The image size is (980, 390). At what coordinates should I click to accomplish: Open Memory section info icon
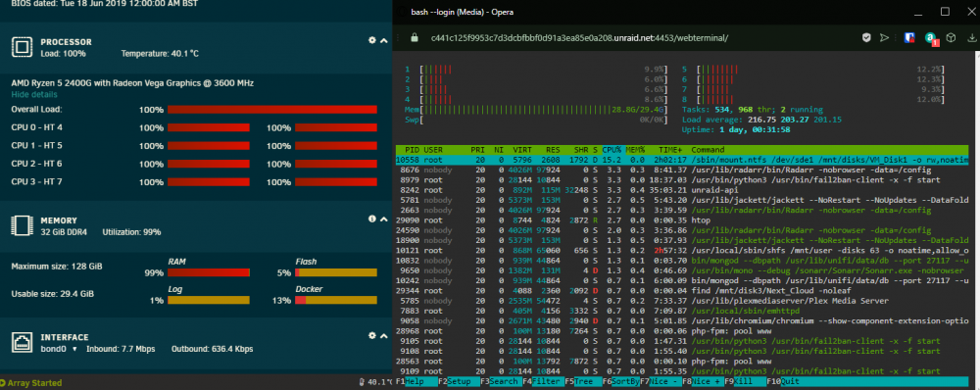pyautogui.click(x=372, y=219)
